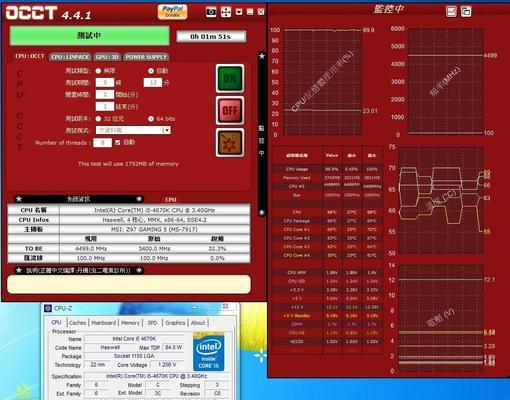
Task: Click the Intel Core i5 logo in CPU-Z
Action: [209, 352]
